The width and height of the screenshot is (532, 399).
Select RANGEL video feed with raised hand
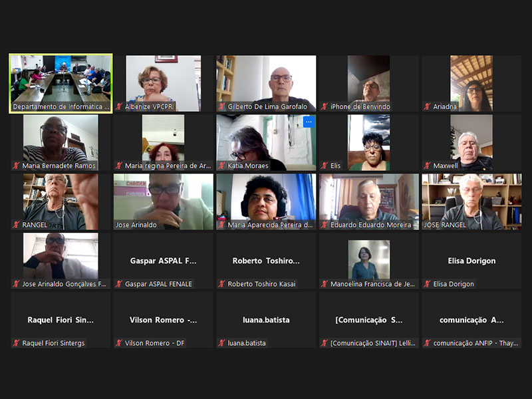click(x=61, y=201)
